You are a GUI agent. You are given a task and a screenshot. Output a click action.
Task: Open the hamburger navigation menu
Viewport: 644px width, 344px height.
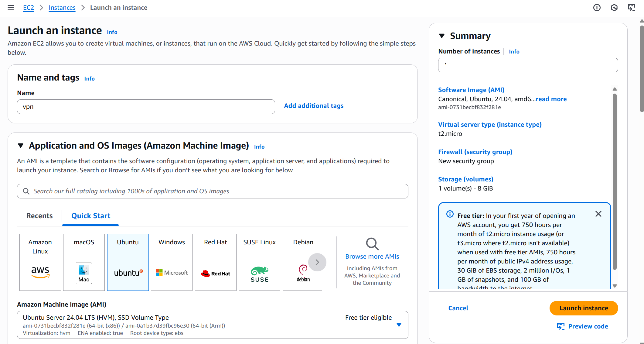[11, 8]
